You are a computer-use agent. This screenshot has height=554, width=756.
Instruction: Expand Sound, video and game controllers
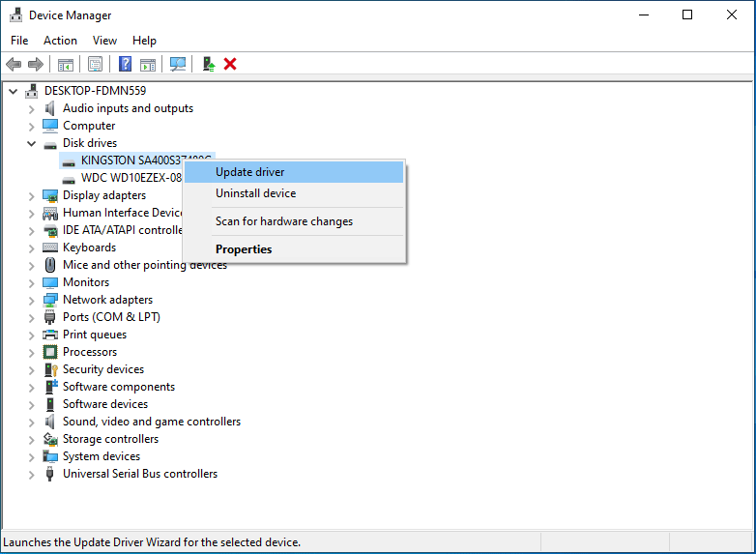click(x=31, y=423)
